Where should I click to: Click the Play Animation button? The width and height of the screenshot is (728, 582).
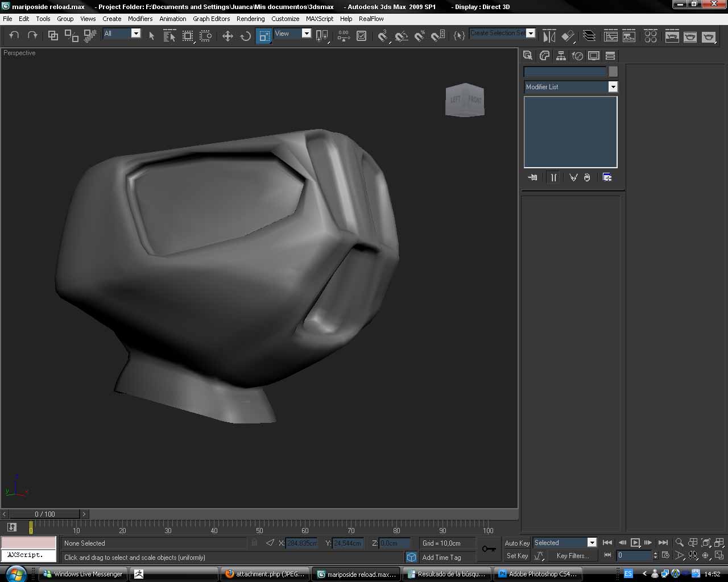point(635,543)
